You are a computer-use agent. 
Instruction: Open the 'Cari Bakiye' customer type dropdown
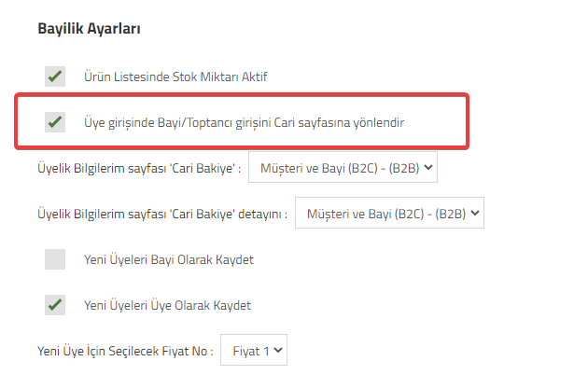point(343,167)
